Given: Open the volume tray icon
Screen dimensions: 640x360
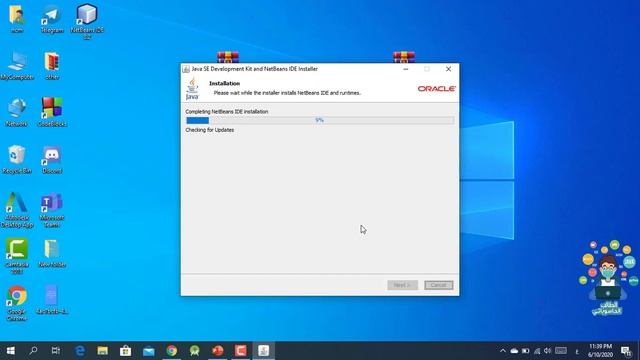Looking at the screenshot, I should pyautogui.click(x=548, y=351).
